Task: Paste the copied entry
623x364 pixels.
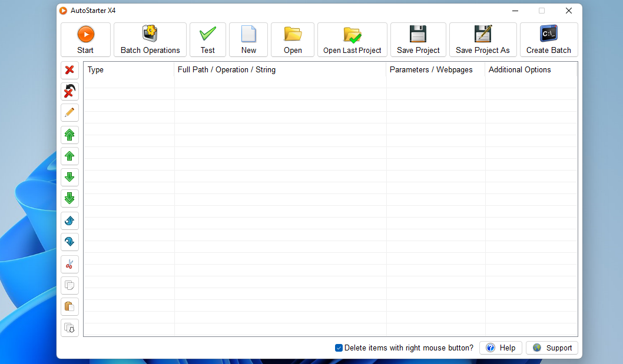Action: 69,306
